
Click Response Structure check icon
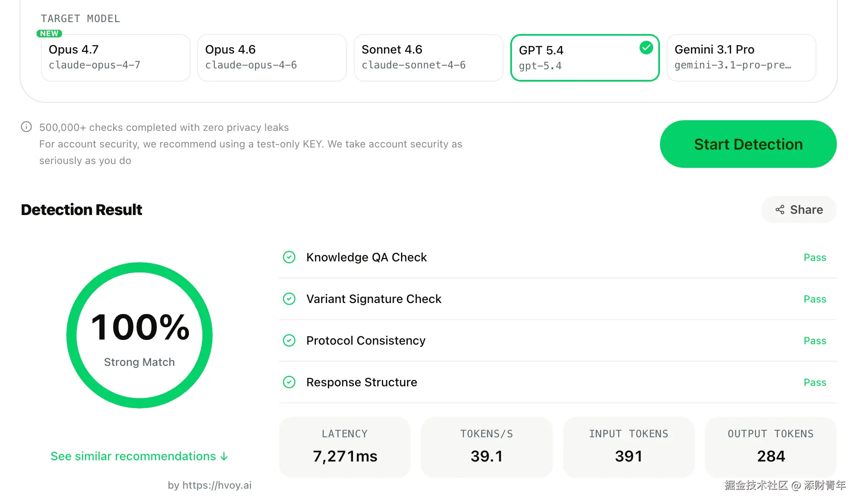(x=289, y=382)
